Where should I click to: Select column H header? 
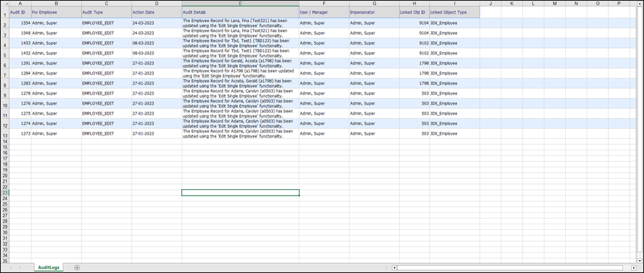click(415, 4)
